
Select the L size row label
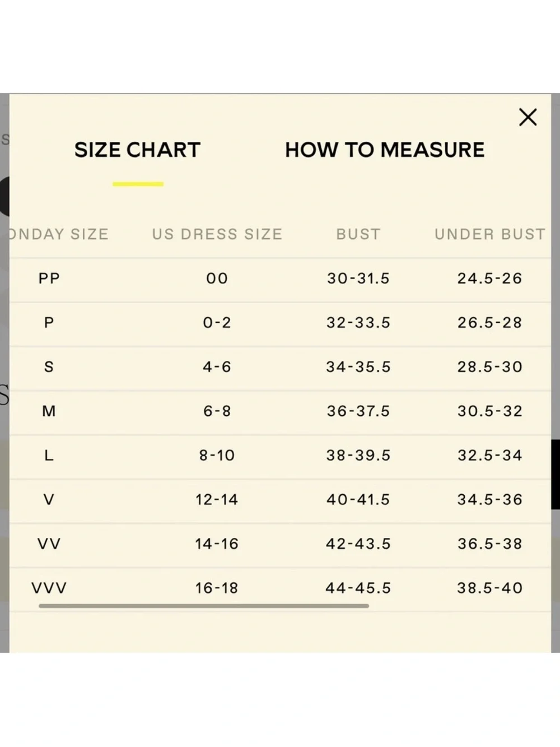pos(49,455)
